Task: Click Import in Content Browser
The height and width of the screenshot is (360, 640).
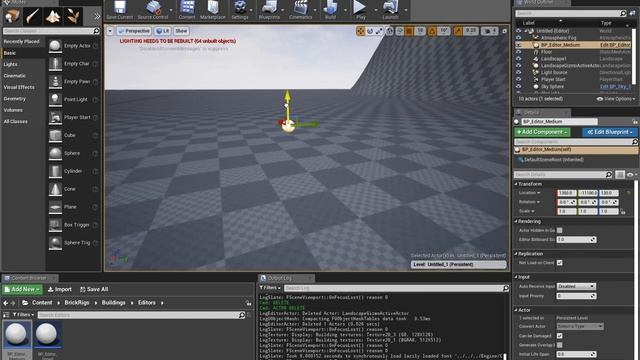Action: coord(60,289)
